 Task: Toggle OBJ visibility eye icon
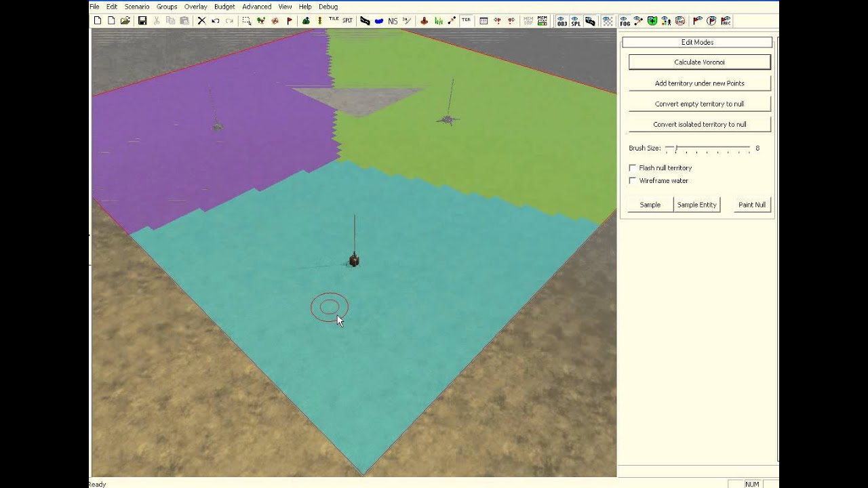point(562,21)
